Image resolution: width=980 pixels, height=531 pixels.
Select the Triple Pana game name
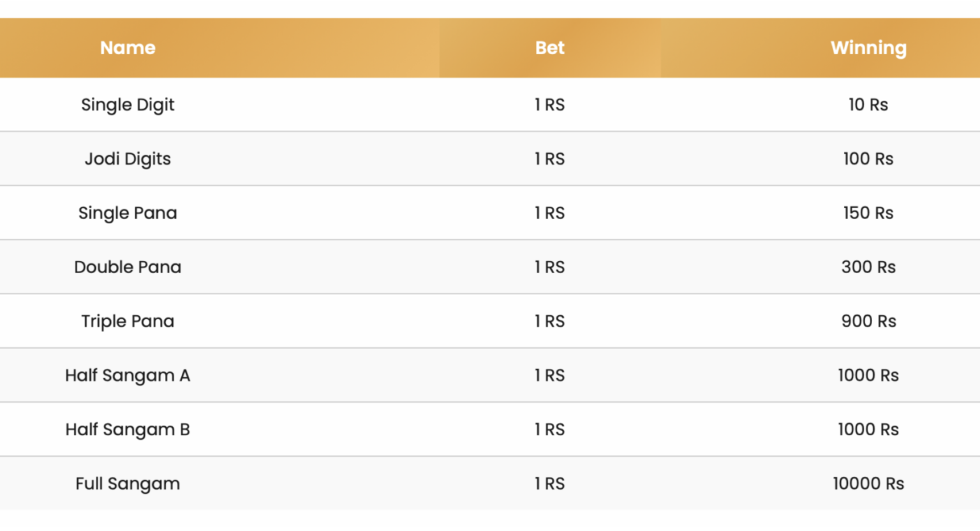(x=128, y=321)
